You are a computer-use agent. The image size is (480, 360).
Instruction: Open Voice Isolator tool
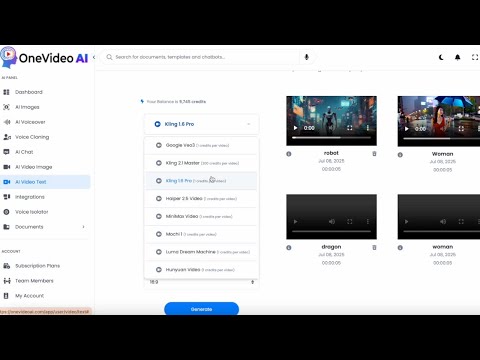point(32,212)
